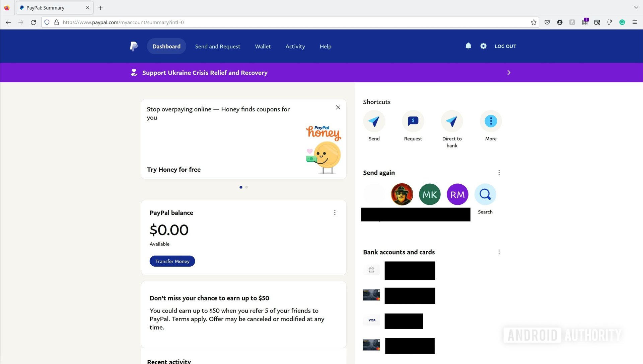The width and height of the screenshot is (643, 364).
Task: Click the More shortcuts icon
Action: click(x=491, y=121)
